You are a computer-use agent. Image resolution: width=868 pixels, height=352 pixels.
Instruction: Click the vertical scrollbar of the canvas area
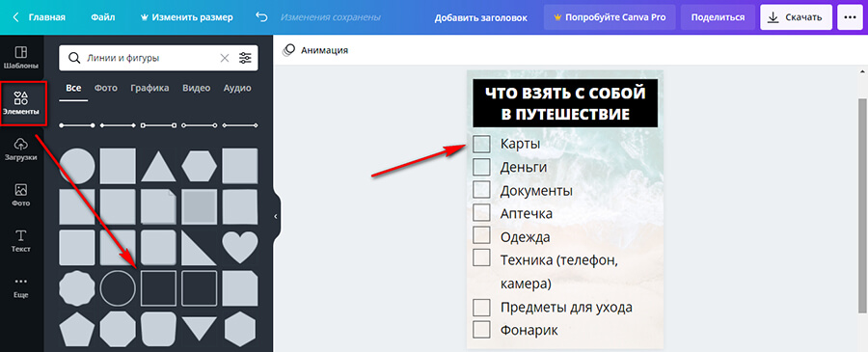(863, 205)
